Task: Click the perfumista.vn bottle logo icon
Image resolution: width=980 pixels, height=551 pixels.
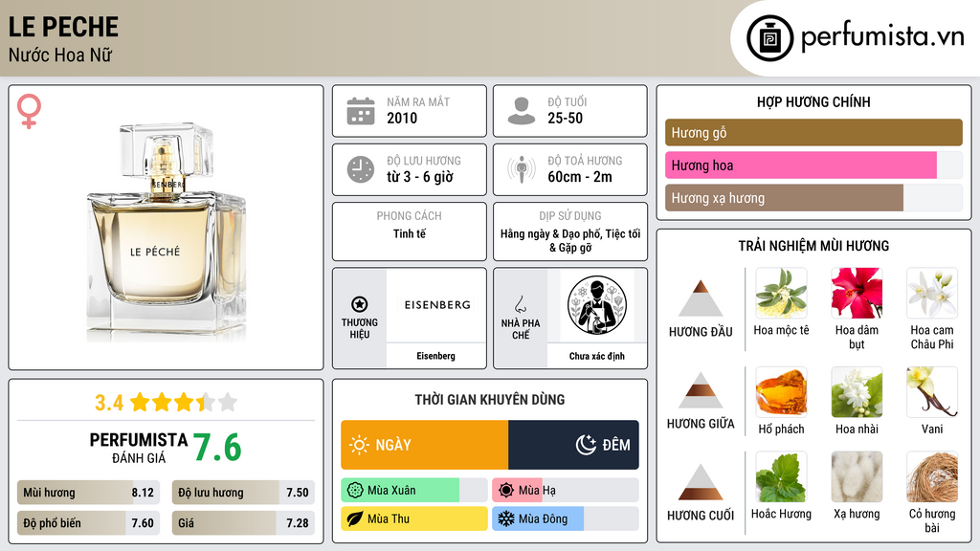Action: click(769, 38)
